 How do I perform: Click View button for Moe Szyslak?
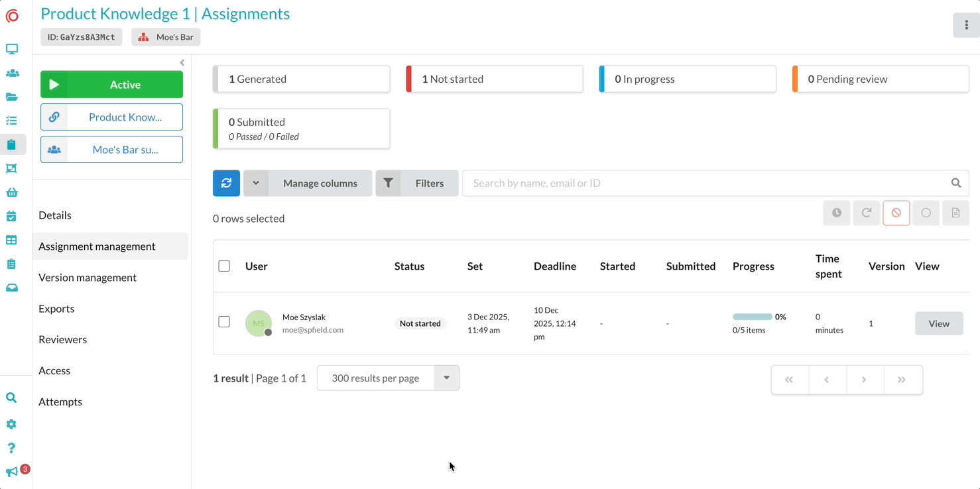(x=938, y=324)
